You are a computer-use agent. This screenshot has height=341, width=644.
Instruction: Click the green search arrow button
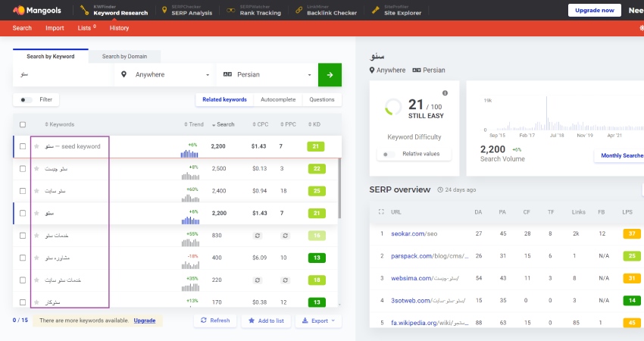tap(330, 75)
